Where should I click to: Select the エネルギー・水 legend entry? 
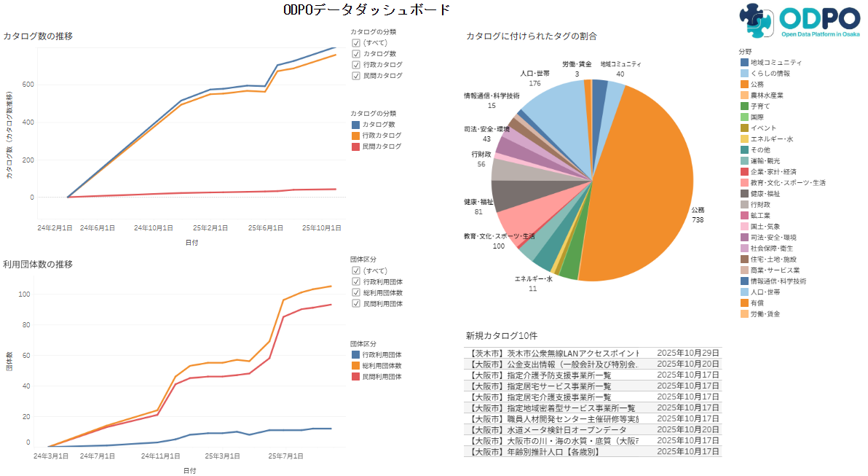tap(743, 139)
